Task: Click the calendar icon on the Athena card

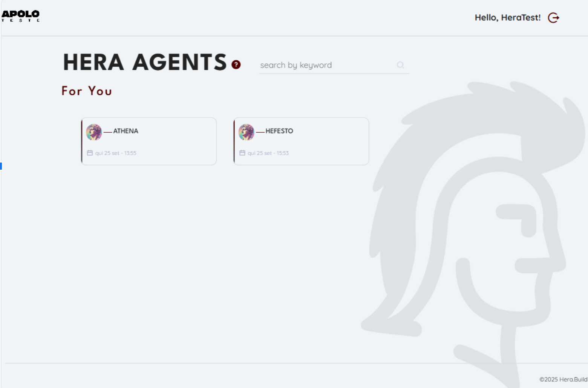Action: pyautogui.click(x=90, y=153)
